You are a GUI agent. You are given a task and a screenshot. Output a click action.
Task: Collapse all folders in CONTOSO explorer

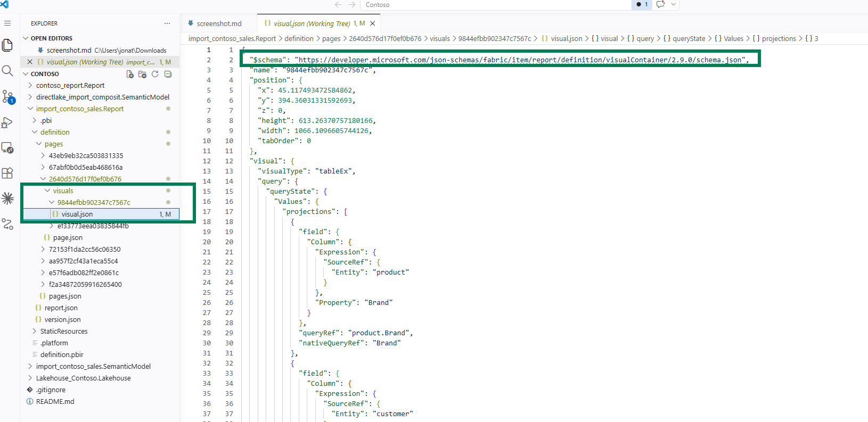click(x=168, y=75)
